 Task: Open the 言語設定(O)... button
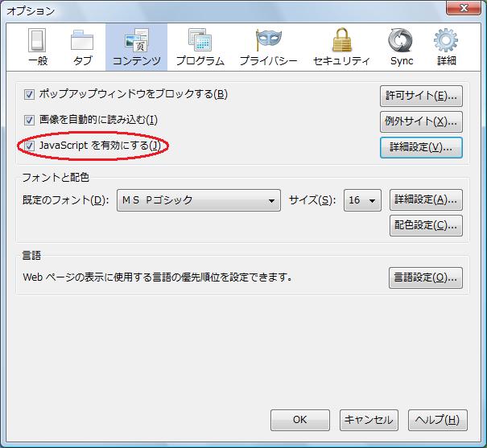click(426, 278)
